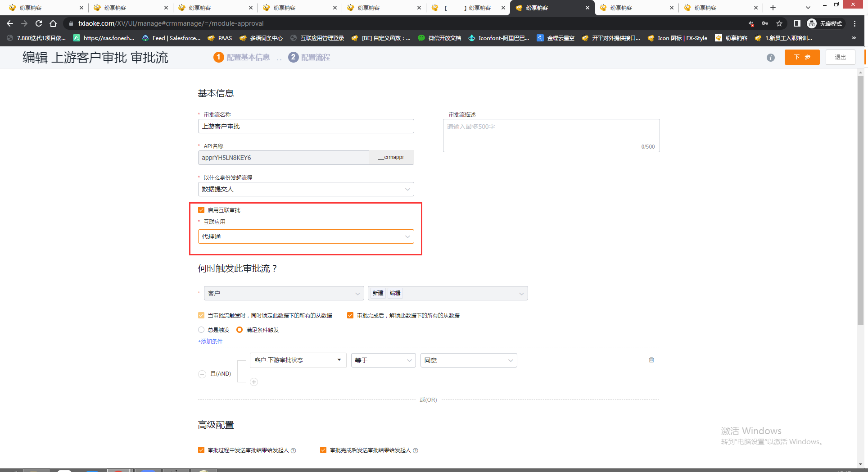Go to browser home page icon
This screenshot has width=868, height=472.
pyautogui.click(x=53, y=23)
